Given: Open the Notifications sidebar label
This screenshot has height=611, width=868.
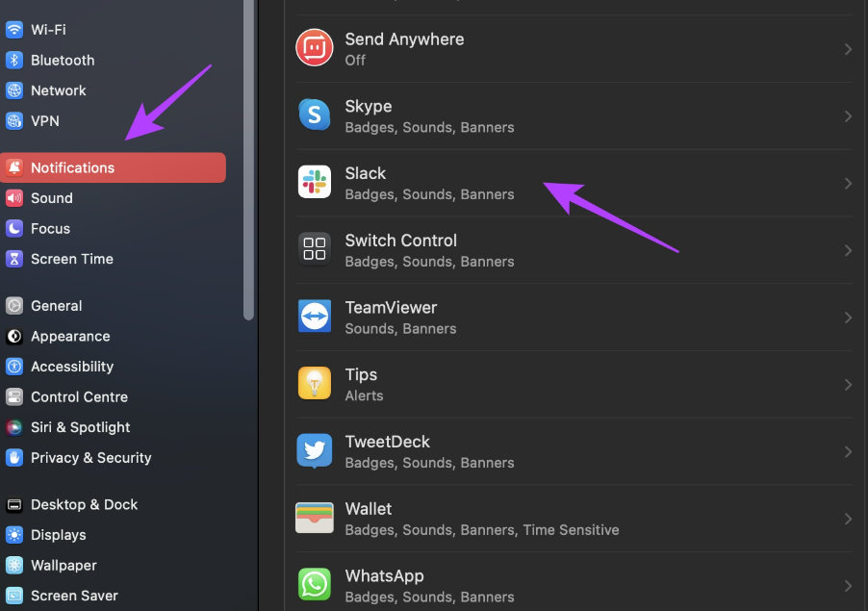Looking at the screenshot, I should tap(72, 167).
